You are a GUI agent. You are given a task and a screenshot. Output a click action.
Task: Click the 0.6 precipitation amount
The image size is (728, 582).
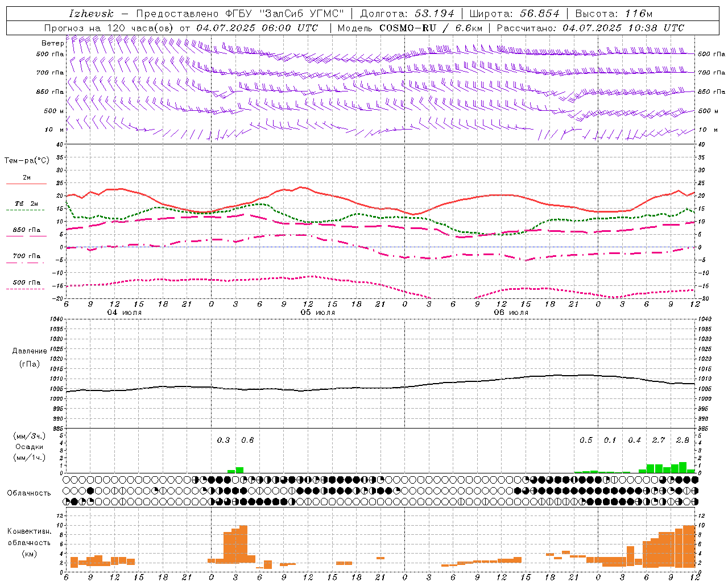coord(247,440)
